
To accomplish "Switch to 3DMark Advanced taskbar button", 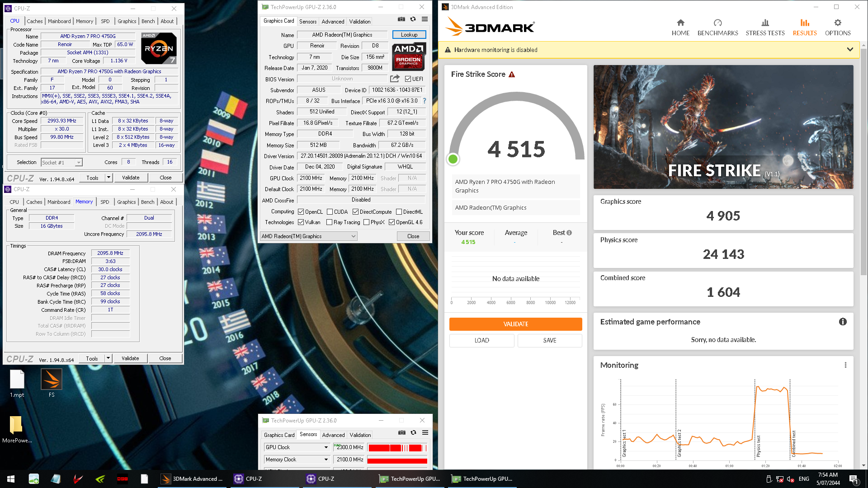I will (x=193, y=479).
